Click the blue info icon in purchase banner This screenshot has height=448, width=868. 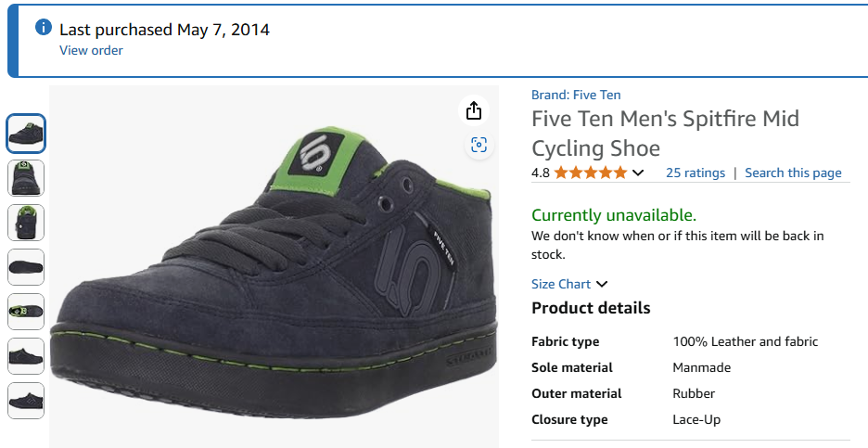(43, 28)
